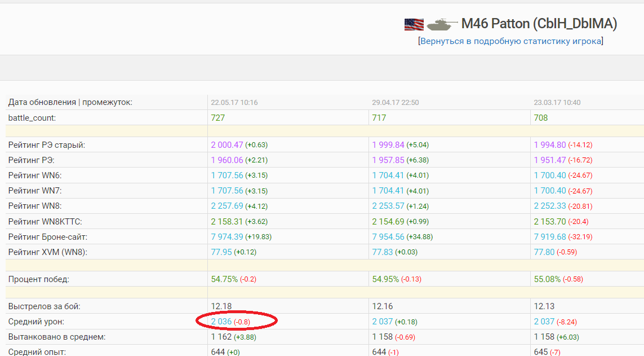This screenshot has height=356, width=644.
Task: Click the value 1 994.80
Action: 550,144
